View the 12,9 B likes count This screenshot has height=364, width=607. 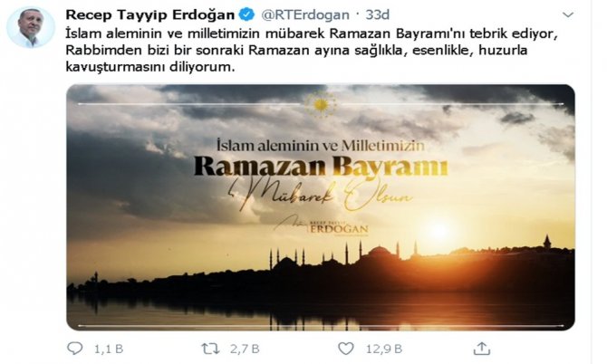pyautogui.click(x=384, y=349)
